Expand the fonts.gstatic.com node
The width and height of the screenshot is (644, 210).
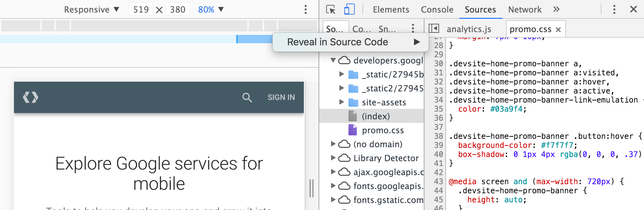333,200
